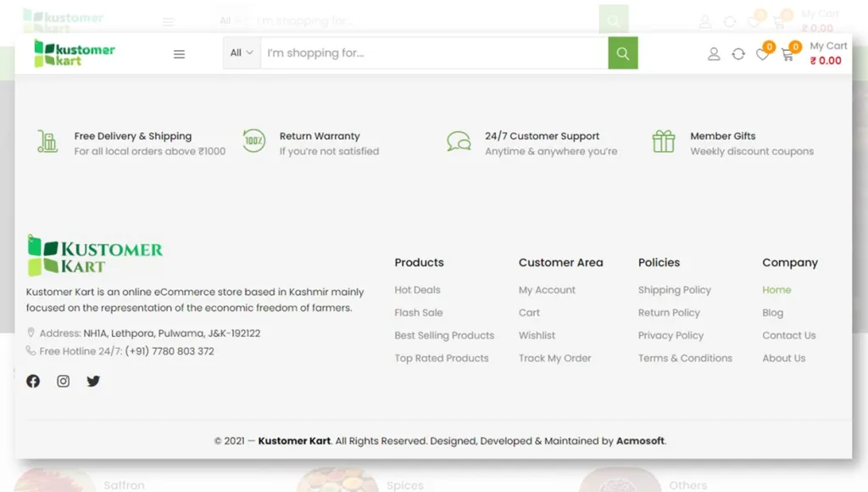868x492 pixels.
Task: Click the compare refresh arrows icon
Action: [738, 53]
